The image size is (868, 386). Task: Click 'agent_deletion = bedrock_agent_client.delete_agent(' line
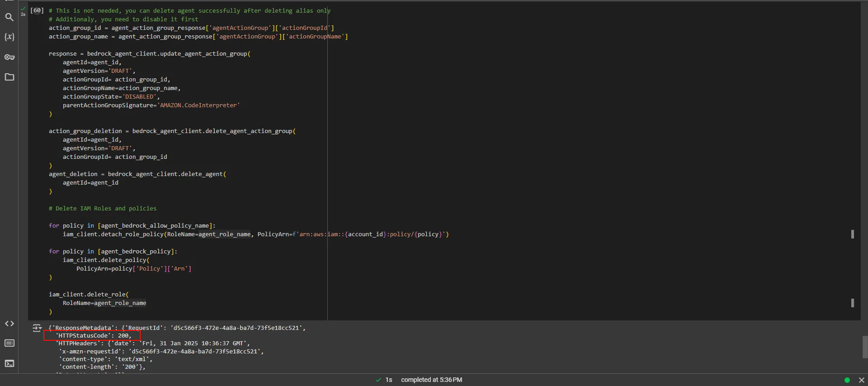[137, 174]
